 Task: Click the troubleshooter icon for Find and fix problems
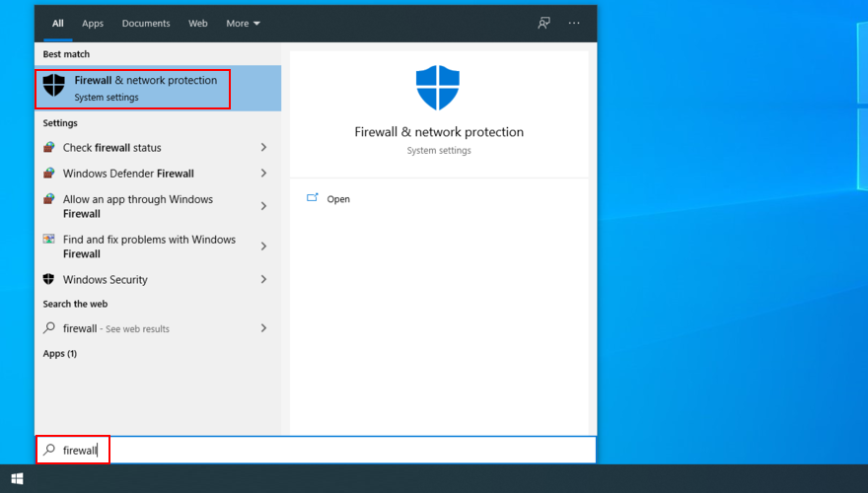click(x=49, y=240)
